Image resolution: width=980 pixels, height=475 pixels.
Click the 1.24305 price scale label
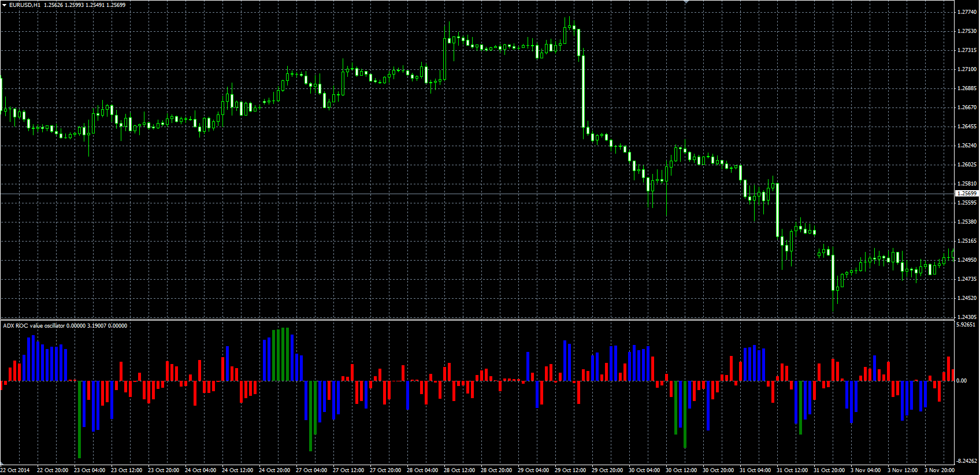click(967, 317)
